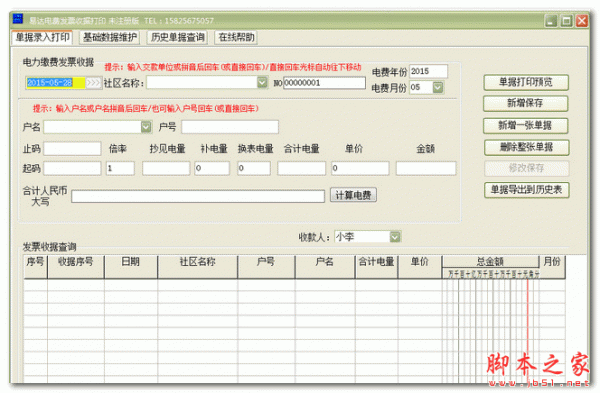Click the 新增一张单据 button
The image size is (600, 393).
525,126
